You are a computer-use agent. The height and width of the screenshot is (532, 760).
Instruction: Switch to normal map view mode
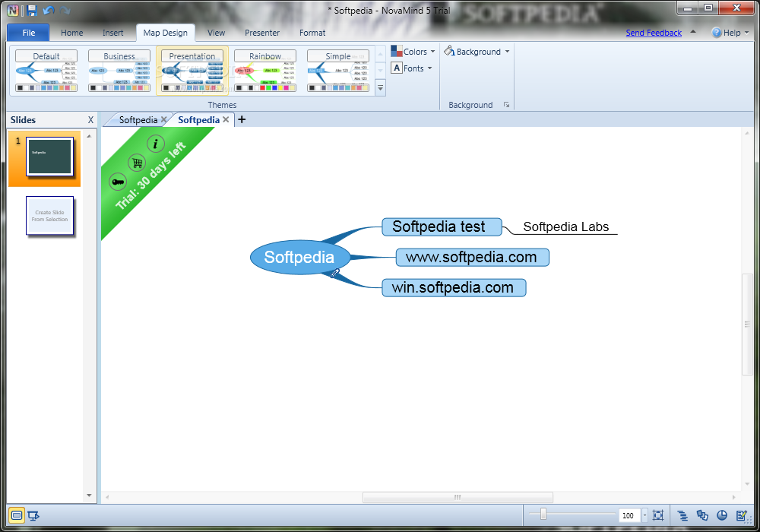17,515
